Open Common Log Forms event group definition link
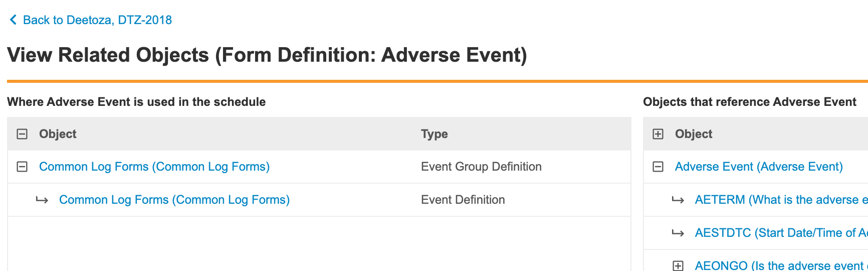 [154, 167]
